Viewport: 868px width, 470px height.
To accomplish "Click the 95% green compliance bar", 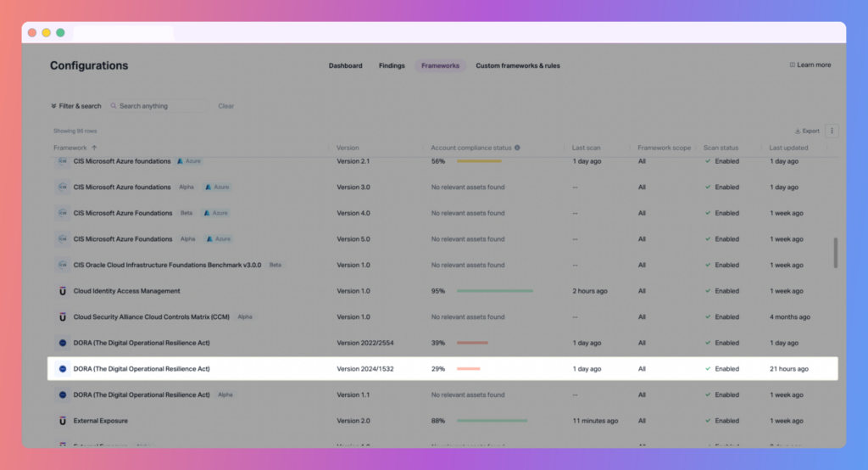I will [495, 291].
